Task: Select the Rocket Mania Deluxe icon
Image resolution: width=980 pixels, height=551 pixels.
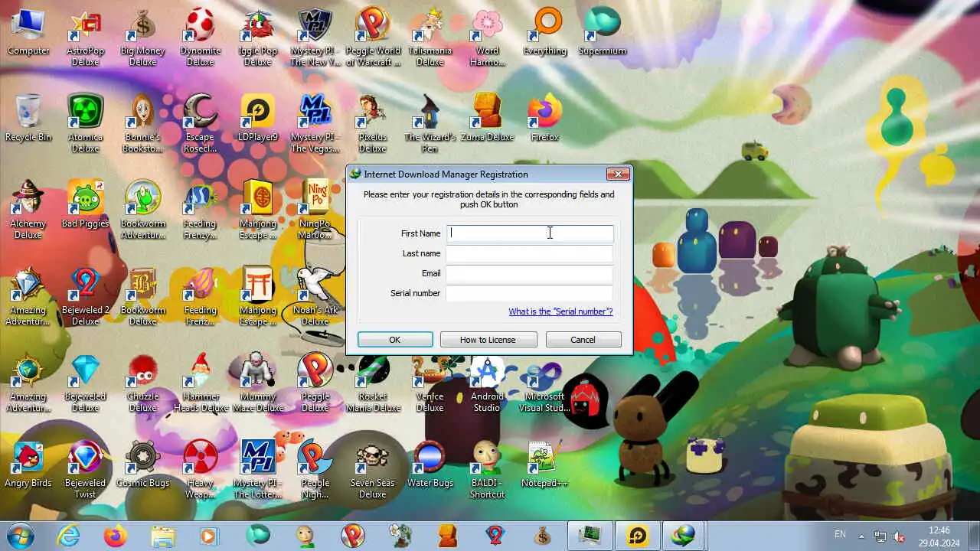Action: click(373, 383)
